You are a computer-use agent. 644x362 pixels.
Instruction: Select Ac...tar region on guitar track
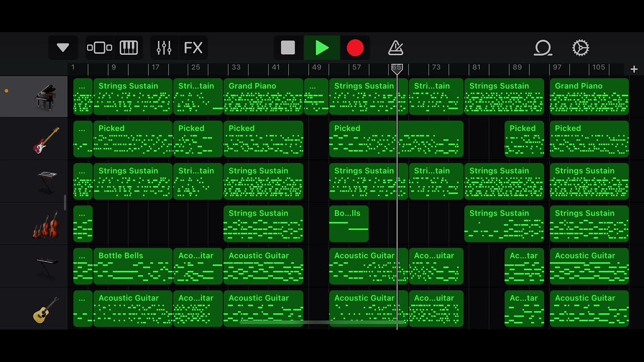pos(524,309)
